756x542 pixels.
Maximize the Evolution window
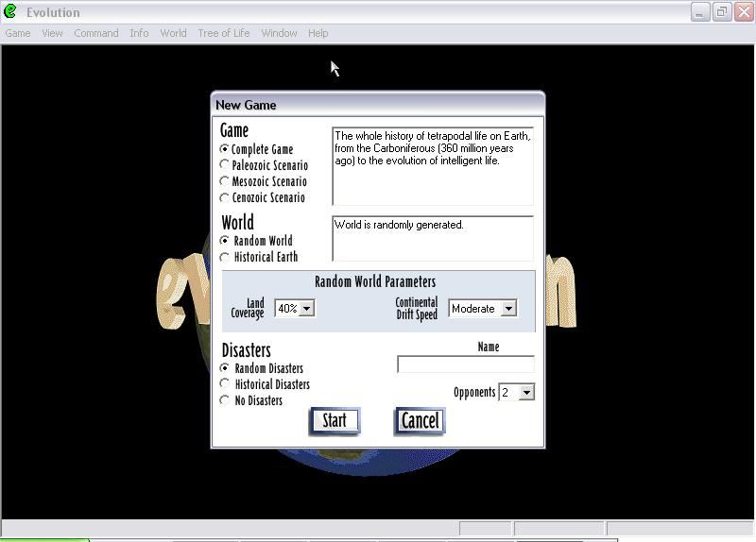[721, 12]
